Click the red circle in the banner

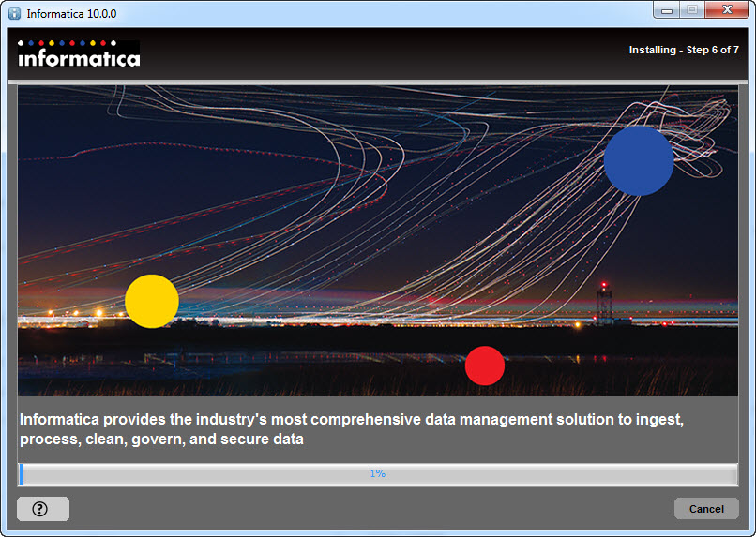click(485, 365)
